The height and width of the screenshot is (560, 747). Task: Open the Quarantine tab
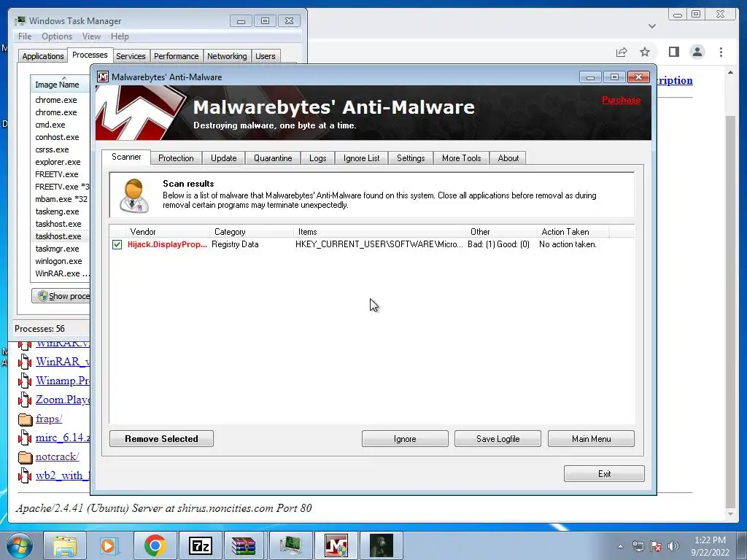tap(273, 158)
